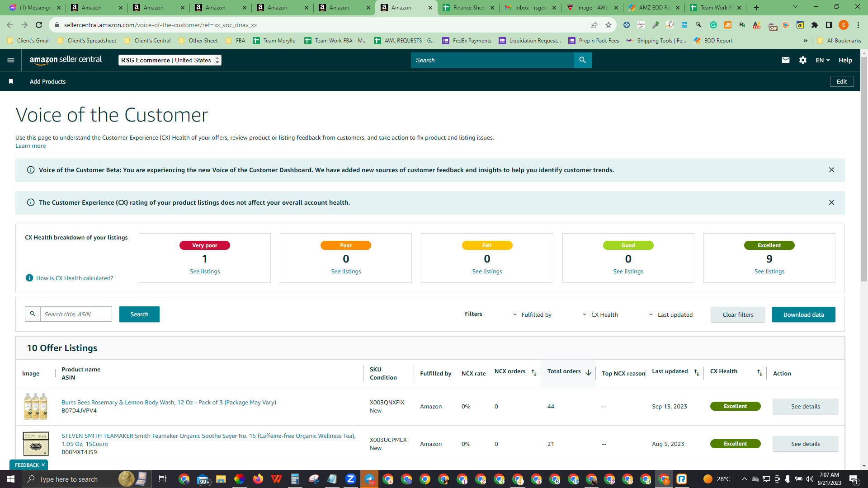Click the bookmark flag icon beside Add Products
The image size is (868, 488).
coord(11,81)
